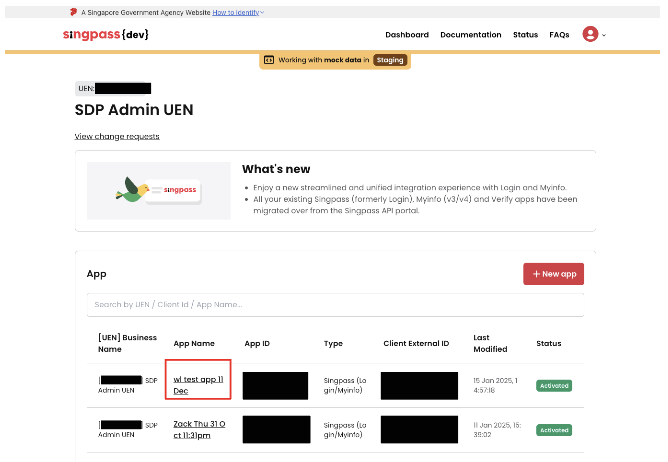This screenshot has height=462, width=668.
Task: Open the Status page from the navigation
Action: [x=525, y=35]
